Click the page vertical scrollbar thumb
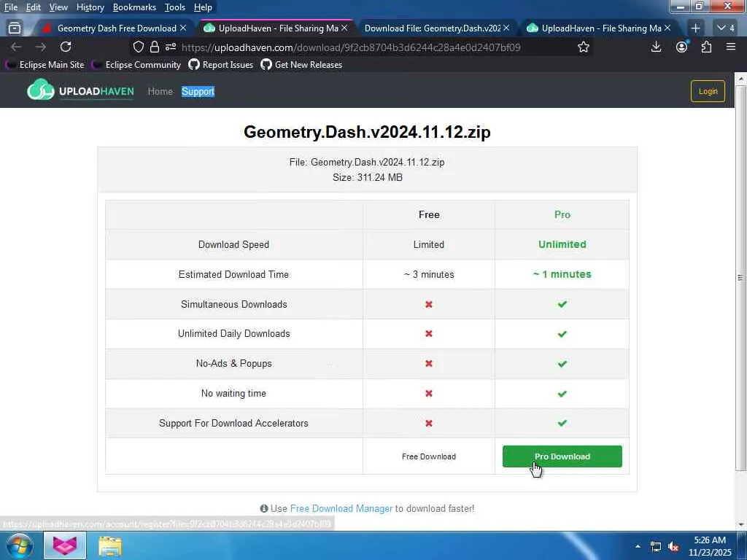This screenshot has height=560, width=747. tap(741, 277)
